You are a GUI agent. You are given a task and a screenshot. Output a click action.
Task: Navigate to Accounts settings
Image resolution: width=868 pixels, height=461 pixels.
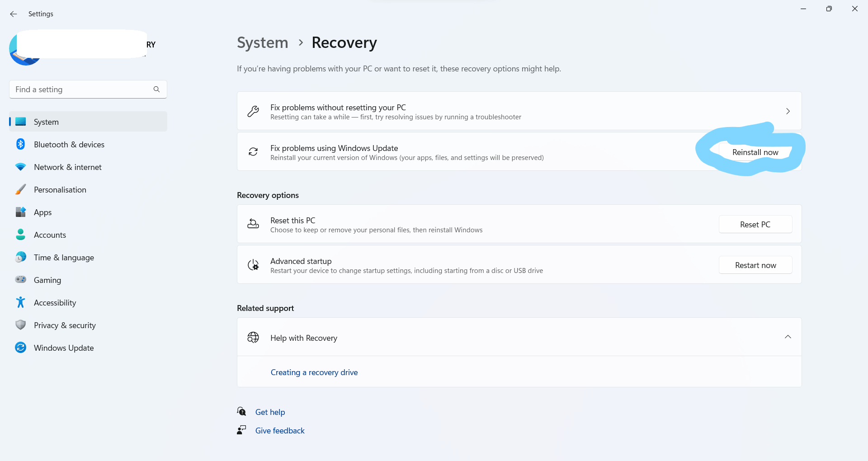coord(88,235)
